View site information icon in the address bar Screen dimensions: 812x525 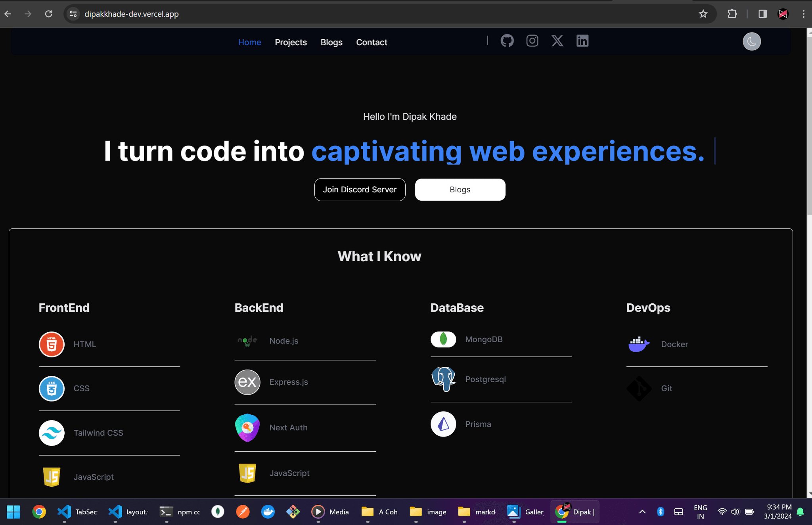(73, 14)
